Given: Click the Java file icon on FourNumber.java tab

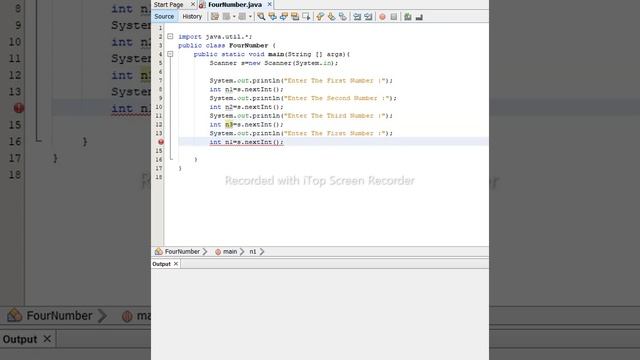Looking at the screenshot, I should [x=202, y=5].
